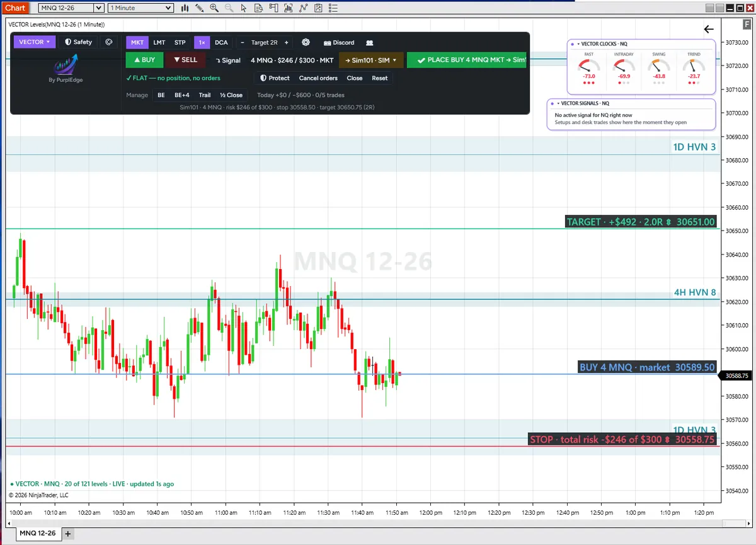Open the chart properties icon
This screenshot has width=756, height=545.
318,8
